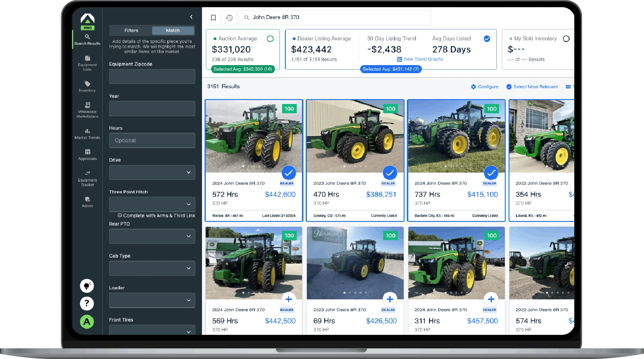Open the Three Point Hitch dropdown
This screenshot has width=644, height=359.
(152, 204)
